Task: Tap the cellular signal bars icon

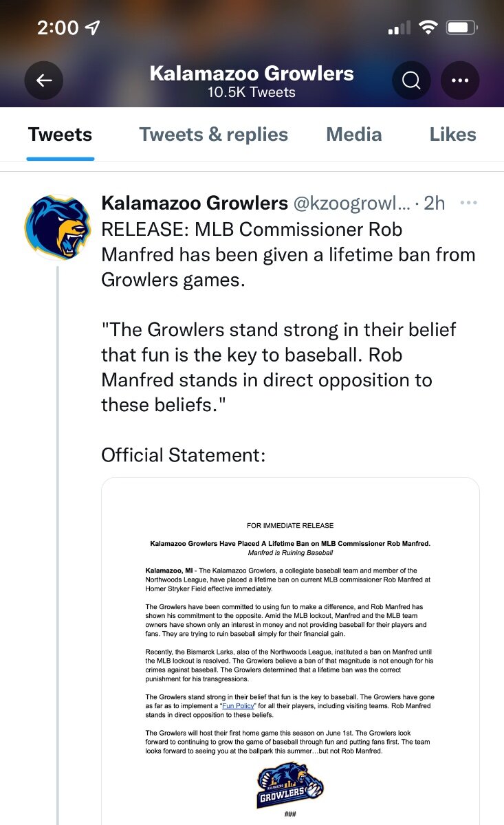Action: coord(399,28)
